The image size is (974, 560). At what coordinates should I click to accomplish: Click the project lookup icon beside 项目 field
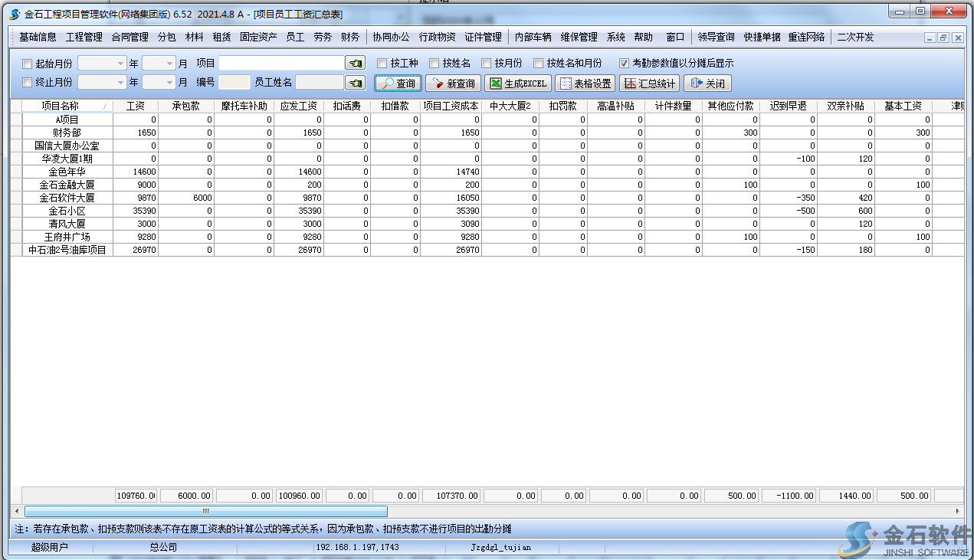pos(355,63)
